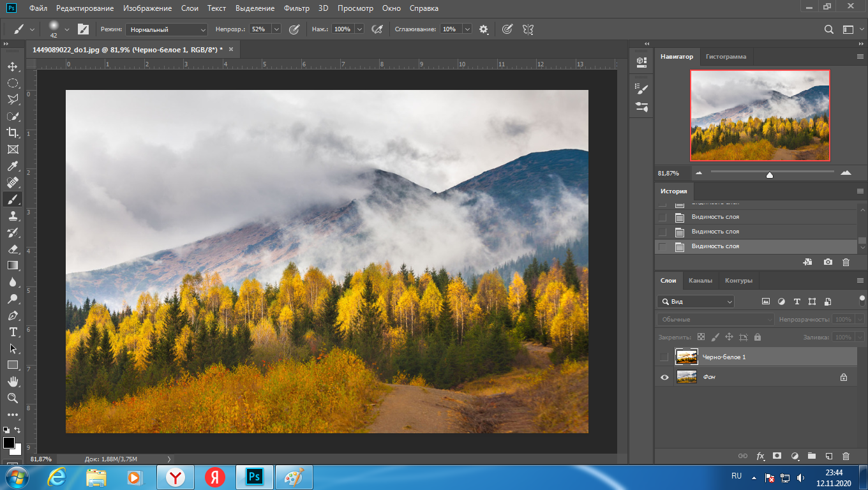Filter layers by type layers
868x490 pixels.
point(797,301)
